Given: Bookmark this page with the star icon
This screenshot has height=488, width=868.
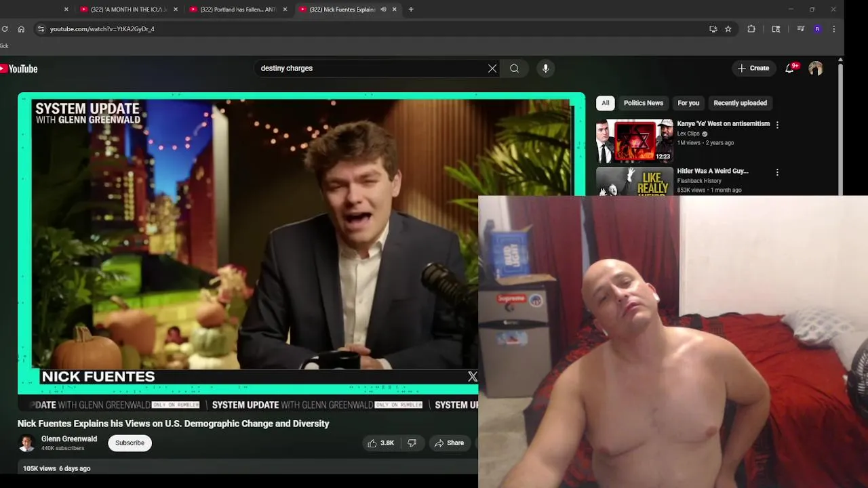Looking at the screenshot, I should [x=728, y=29].
